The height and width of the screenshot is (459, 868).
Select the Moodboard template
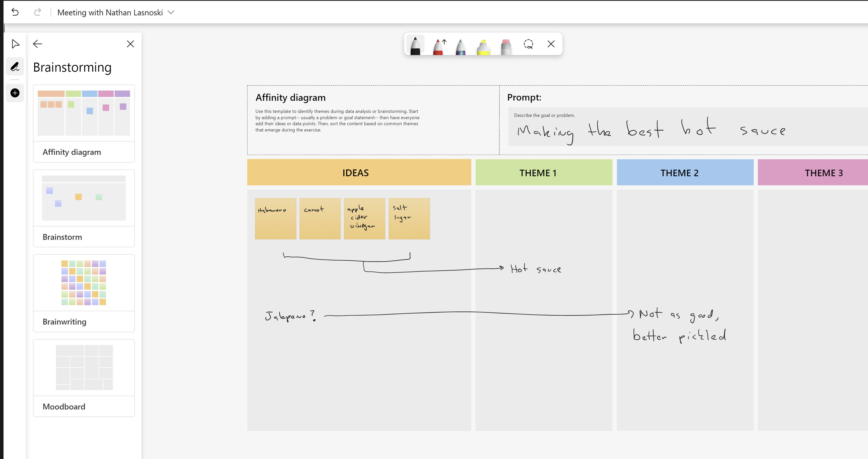pyautogui.click(x=84, y=378)
